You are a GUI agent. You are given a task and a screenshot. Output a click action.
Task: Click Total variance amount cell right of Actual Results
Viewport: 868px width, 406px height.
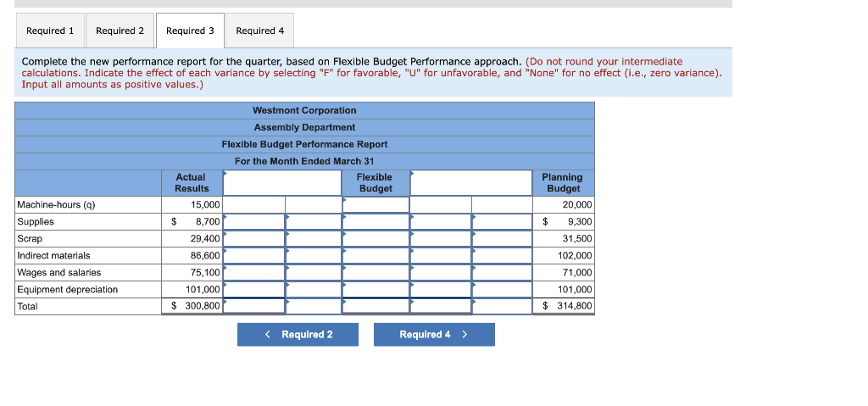coord(254,306)
